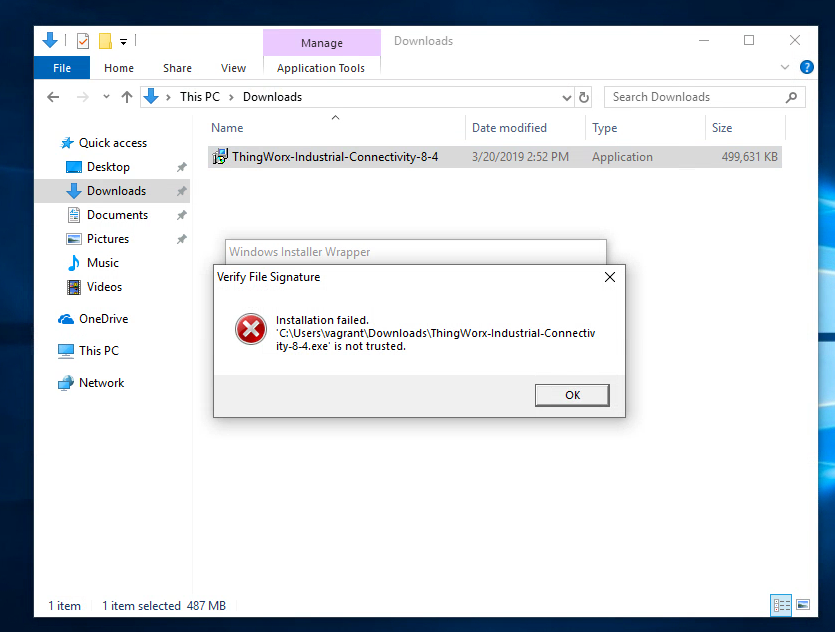Screen dimensions: 835x632
Task: Click the Windows Installer Wrapper title bar
Action: click(x=415, y=252)
